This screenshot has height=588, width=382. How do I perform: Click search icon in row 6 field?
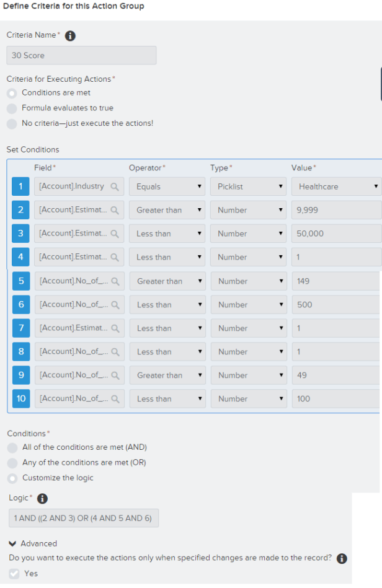coord(115,305)
